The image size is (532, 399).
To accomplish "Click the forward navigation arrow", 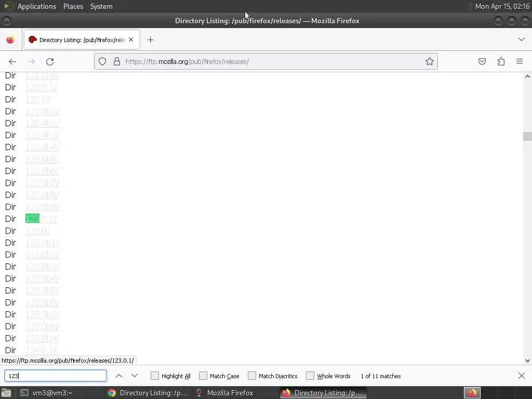I will point(31,61).
